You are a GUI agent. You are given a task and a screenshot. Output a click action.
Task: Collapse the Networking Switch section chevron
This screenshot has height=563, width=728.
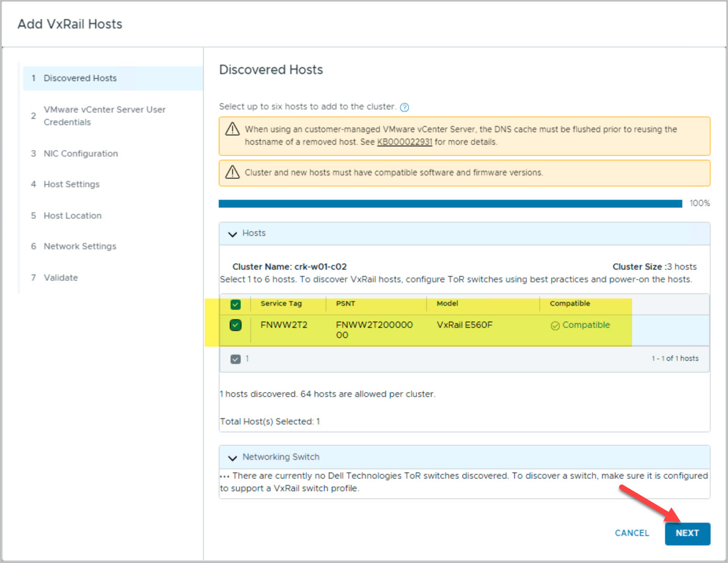point(233,458)
